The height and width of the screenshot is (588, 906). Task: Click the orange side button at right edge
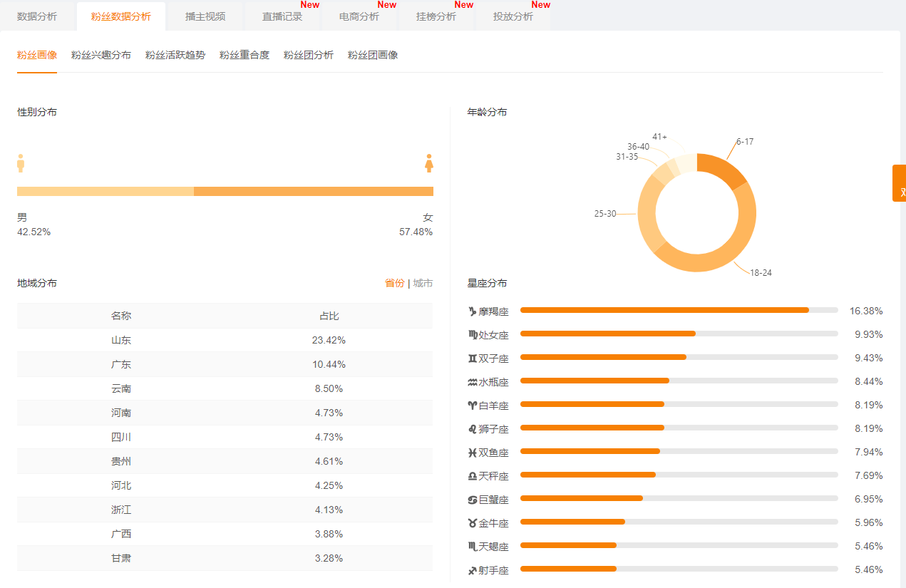click(x=900, y=183)
